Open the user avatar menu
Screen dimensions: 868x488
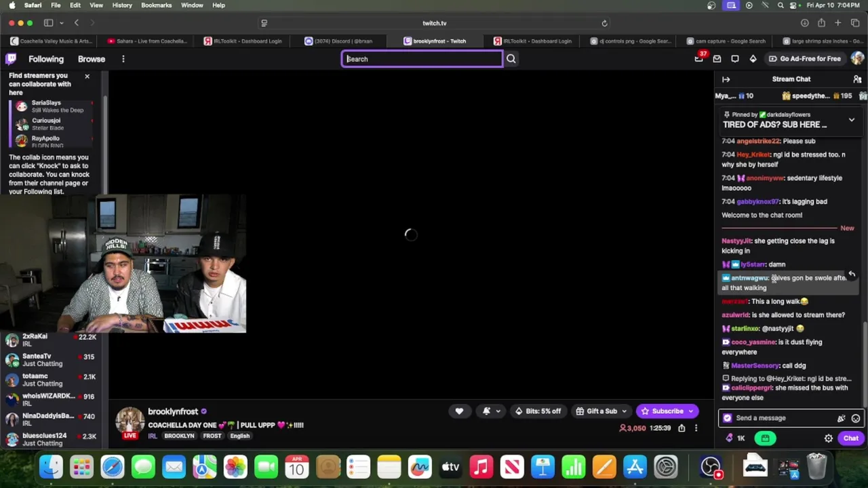(x=857, y=59)
